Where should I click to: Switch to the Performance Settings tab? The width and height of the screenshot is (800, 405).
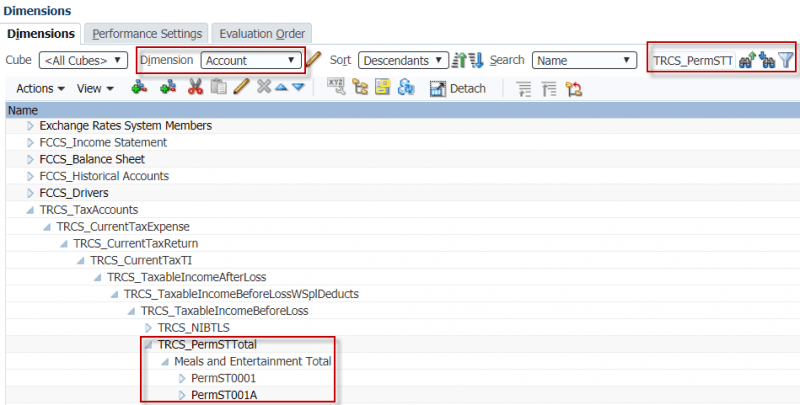coord(148,34)
